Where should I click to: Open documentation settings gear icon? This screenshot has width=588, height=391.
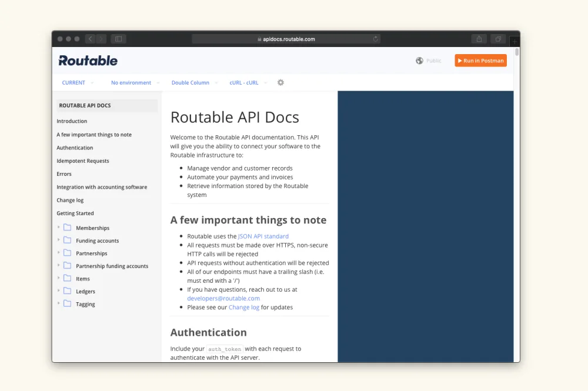click(280, 82)
